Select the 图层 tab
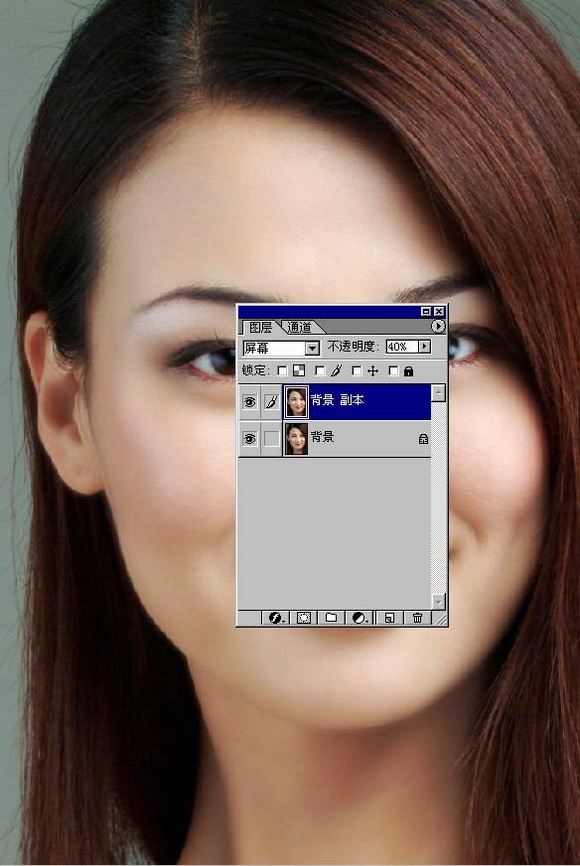This screenshot has width=580, height=866. [x=261, y=328]
